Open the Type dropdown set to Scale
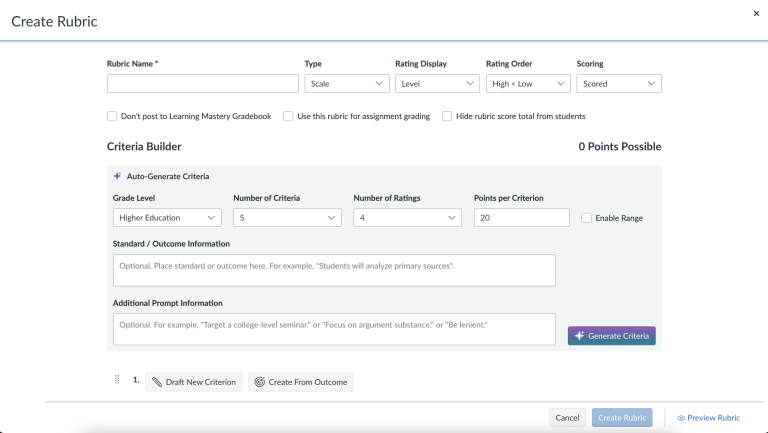This screenshot has width=768, height=433. [x=347, y=84]
